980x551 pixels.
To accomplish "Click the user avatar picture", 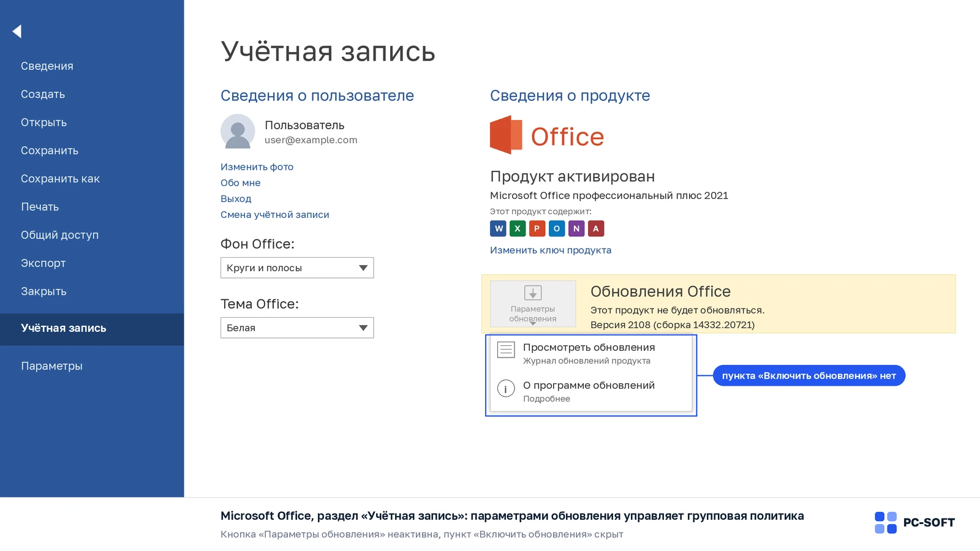I will pyautogui.click(x=238, y=131).
